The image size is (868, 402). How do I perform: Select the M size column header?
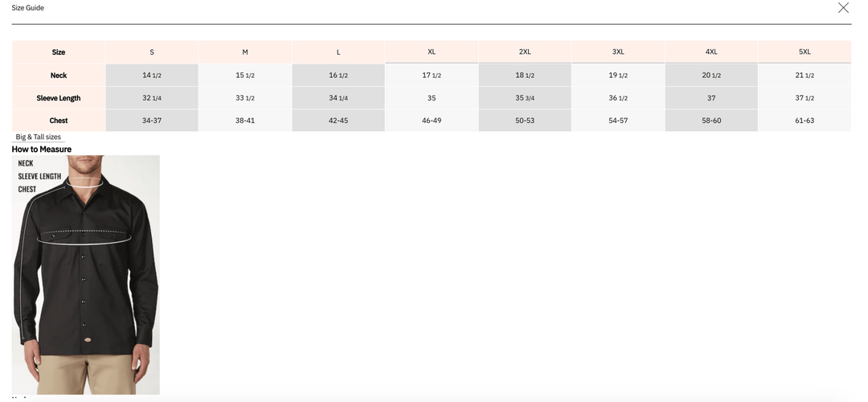point(245,52)
